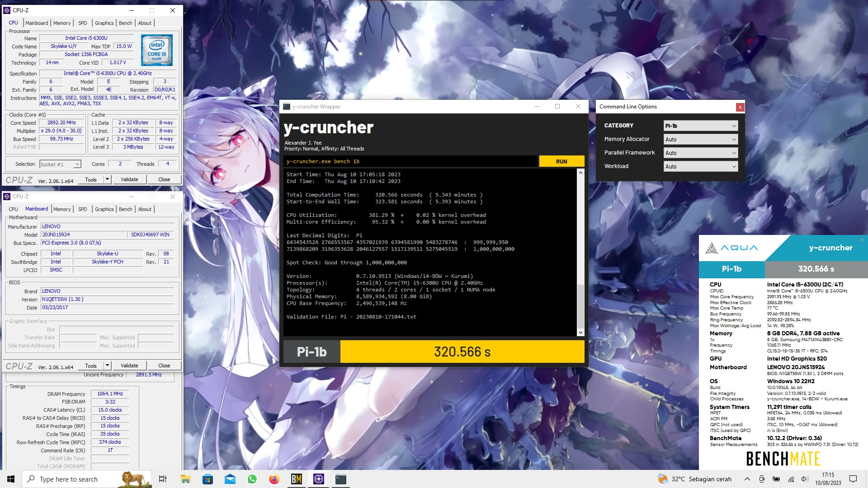Open Task View on taskbar
The height and width of the screenshot is (488, 868).
pos(163,479)
